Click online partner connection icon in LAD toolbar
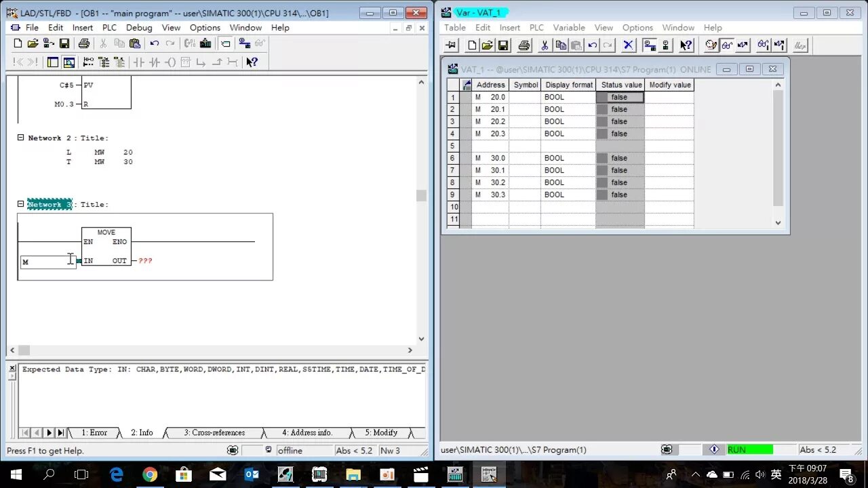Viewport: 868px width, 488px height. pos(244,43)
